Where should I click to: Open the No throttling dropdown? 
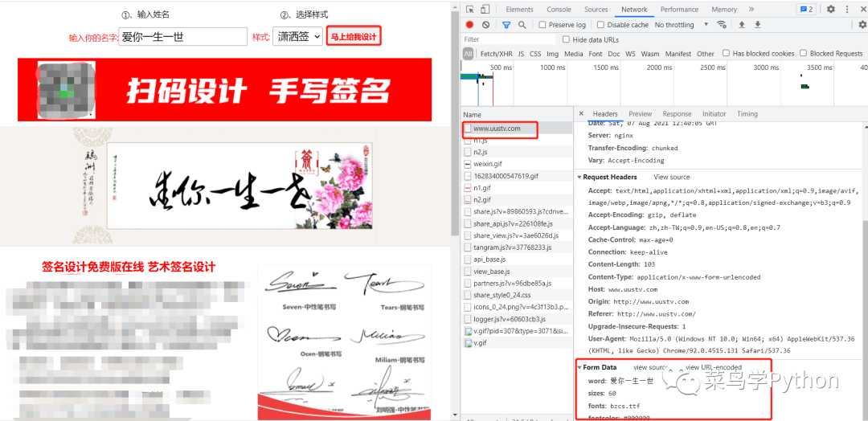(x=682, y=25)
